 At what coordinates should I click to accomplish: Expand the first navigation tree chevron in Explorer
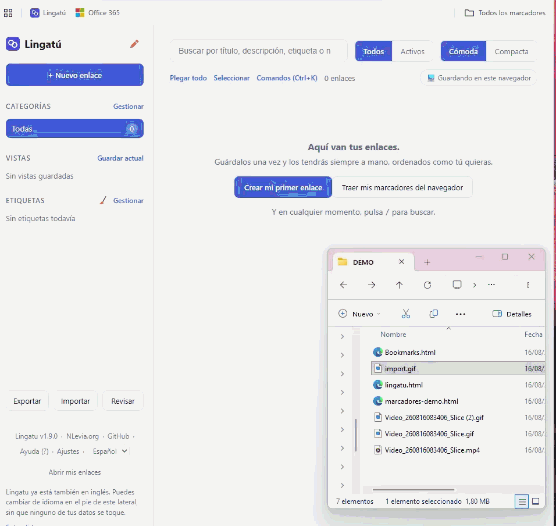click(x=342, y=336)
